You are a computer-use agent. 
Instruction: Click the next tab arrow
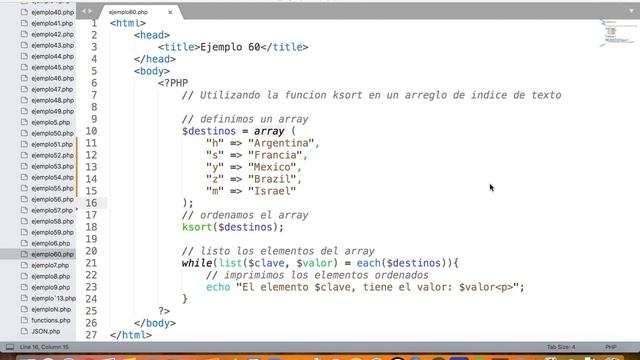click(90, 11)
